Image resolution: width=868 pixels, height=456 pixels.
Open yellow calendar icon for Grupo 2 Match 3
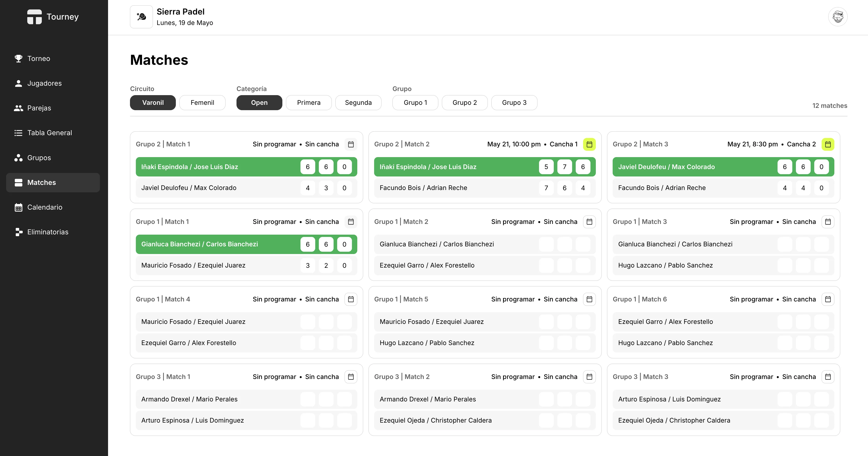[828, 144]
